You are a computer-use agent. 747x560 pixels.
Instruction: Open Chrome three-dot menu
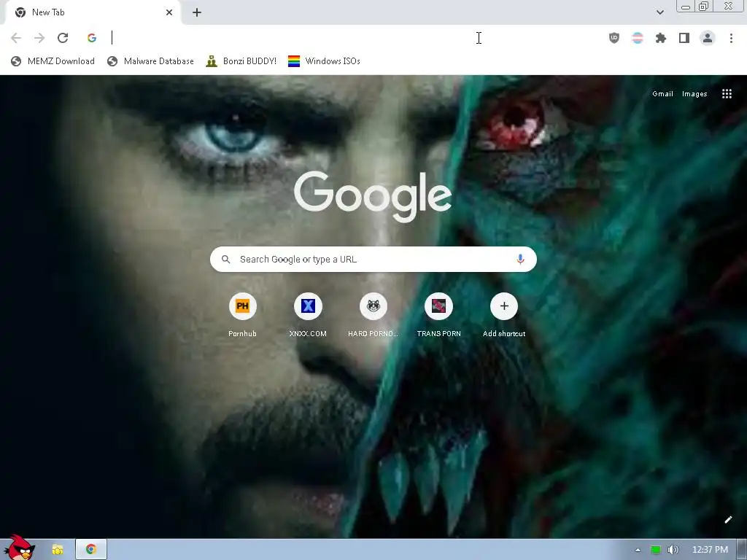[x=731, y=38]
